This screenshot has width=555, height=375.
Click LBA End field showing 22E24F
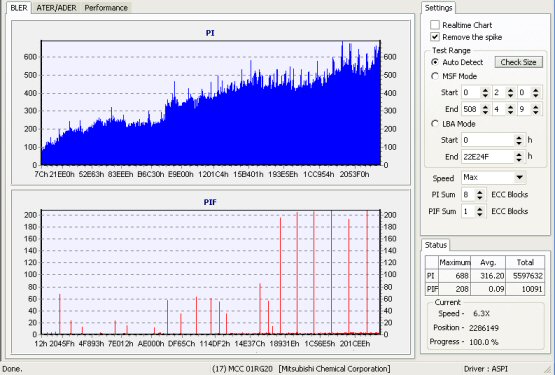488,157
